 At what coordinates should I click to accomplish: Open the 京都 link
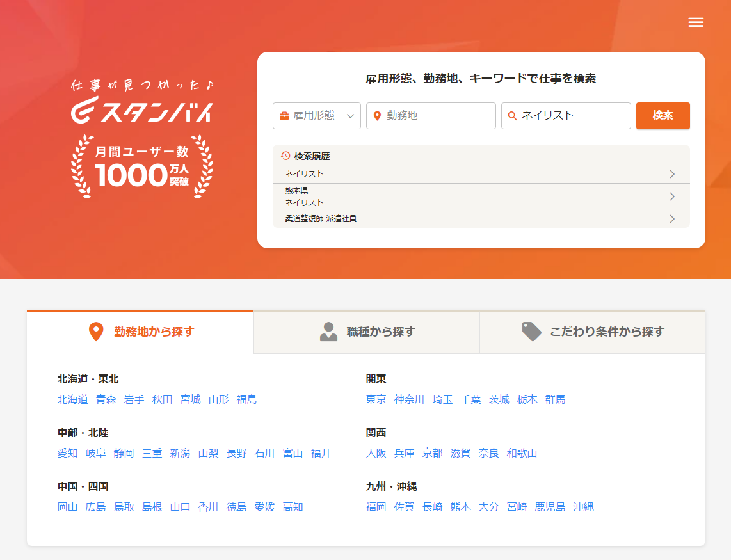432,453
